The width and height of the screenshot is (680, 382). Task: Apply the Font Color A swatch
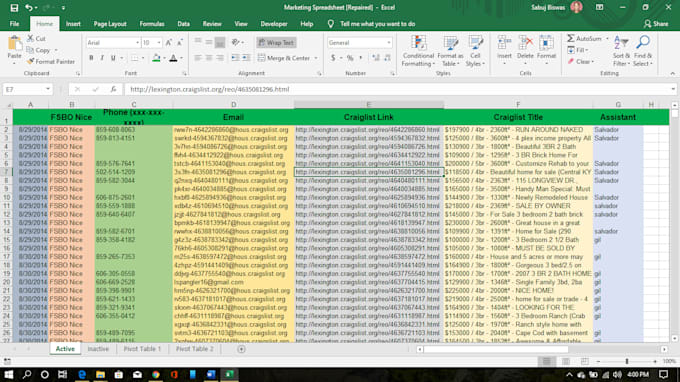point(173,58)
